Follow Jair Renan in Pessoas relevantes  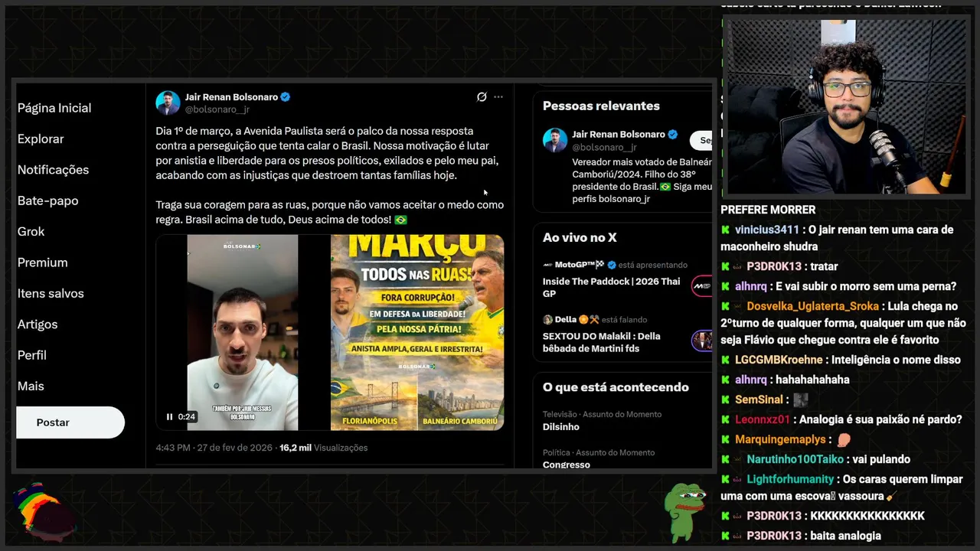pos(701,140)
